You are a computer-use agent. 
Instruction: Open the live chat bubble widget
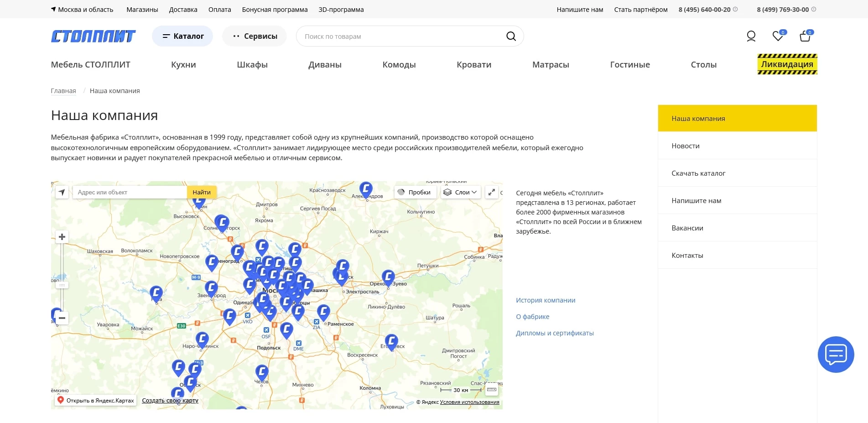point(836,355)
